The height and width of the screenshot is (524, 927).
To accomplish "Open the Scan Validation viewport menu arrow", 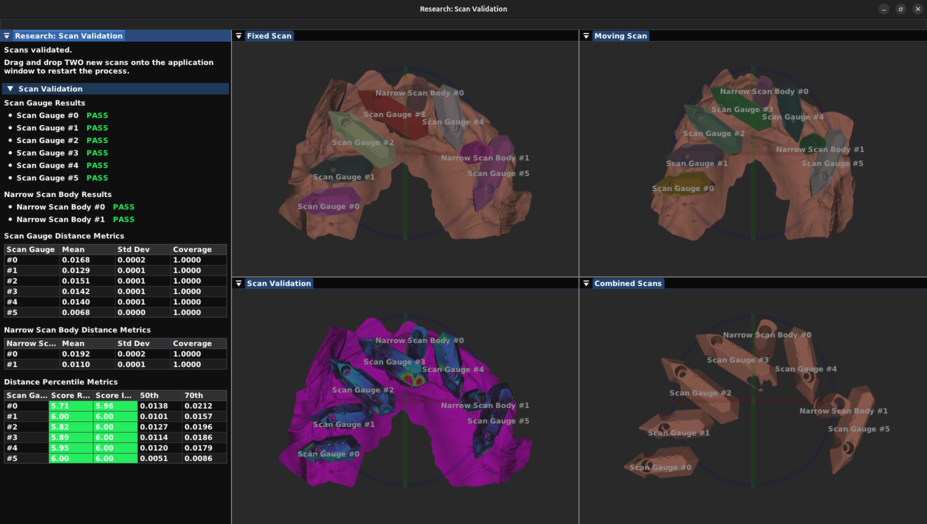I will [x=239, y=284].
